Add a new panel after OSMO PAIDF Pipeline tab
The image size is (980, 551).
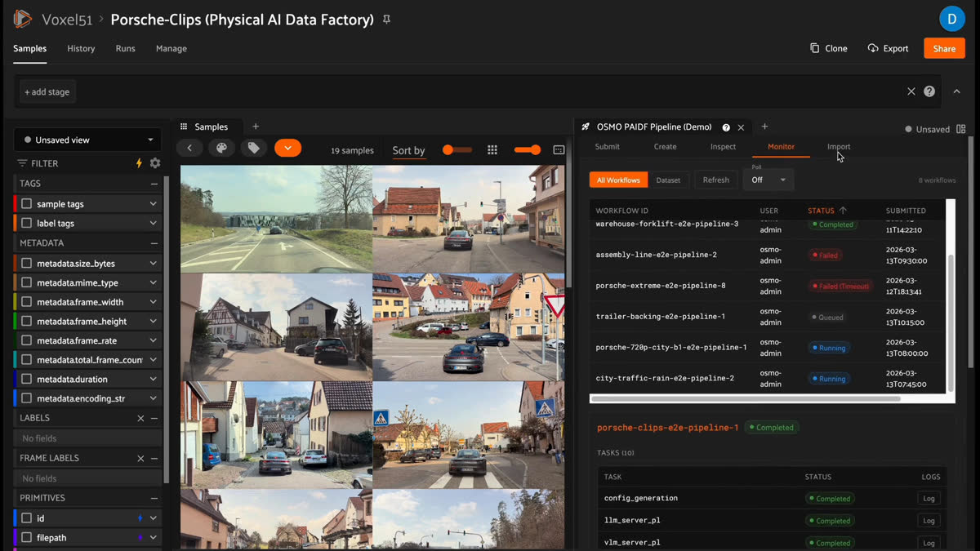[764, 127]
